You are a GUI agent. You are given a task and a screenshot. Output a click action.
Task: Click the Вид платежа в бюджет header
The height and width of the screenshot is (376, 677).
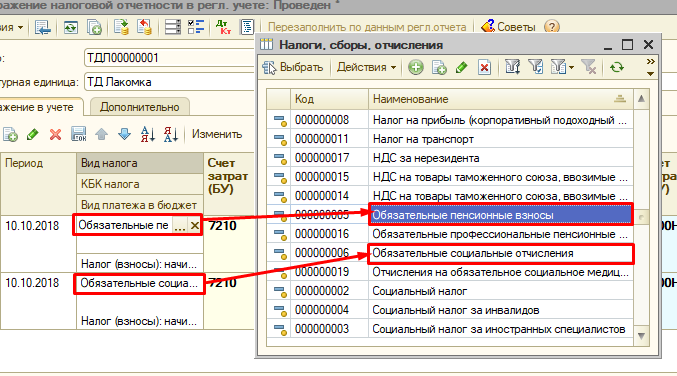pos(140,205)
